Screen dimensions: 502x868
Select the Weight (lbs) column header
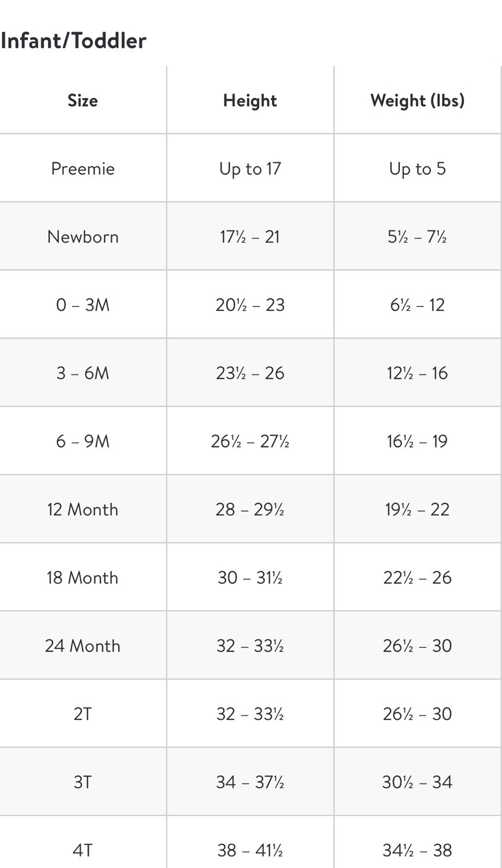[x=417, y=100]
